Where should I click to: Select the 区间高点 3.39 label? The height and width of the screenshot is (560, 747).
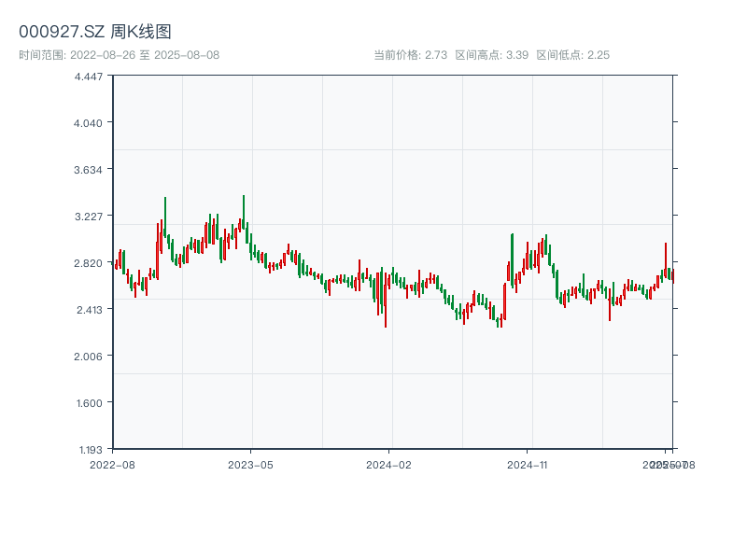[491, 55]
